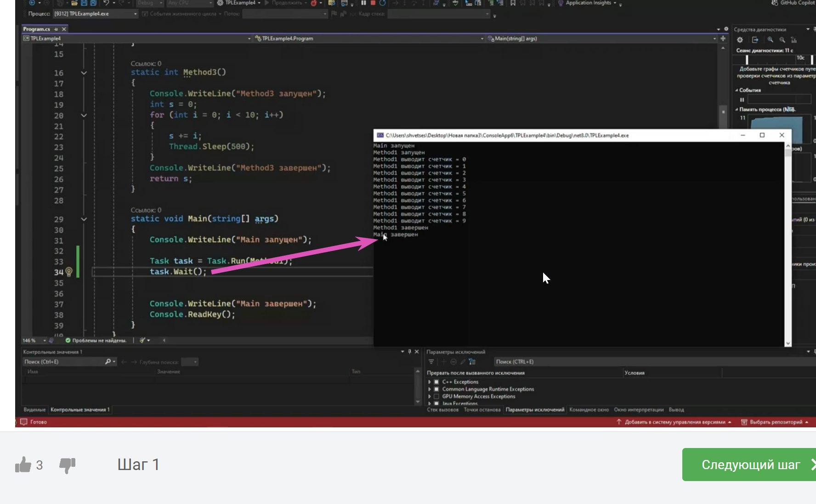Toggle Common Language Runtime Exceptions checkbox
816x504 pixels.
pos(436,389)
